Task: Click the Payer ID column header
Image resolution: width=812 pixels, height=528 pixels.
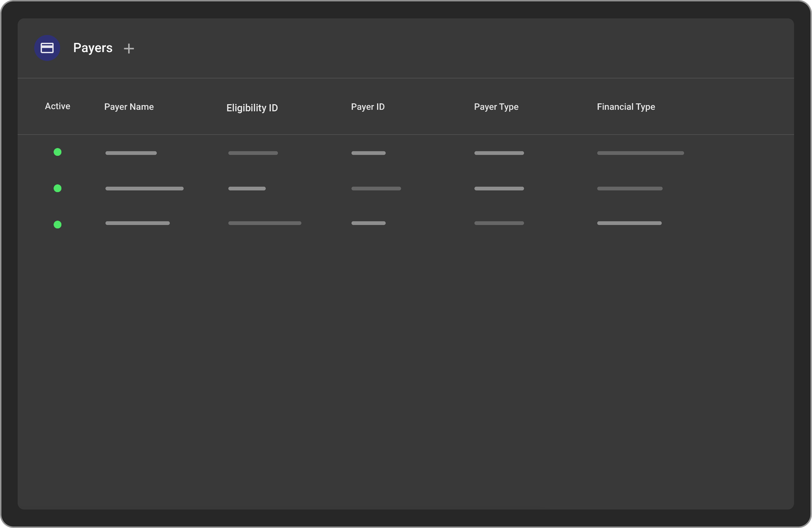Action: 368,107
